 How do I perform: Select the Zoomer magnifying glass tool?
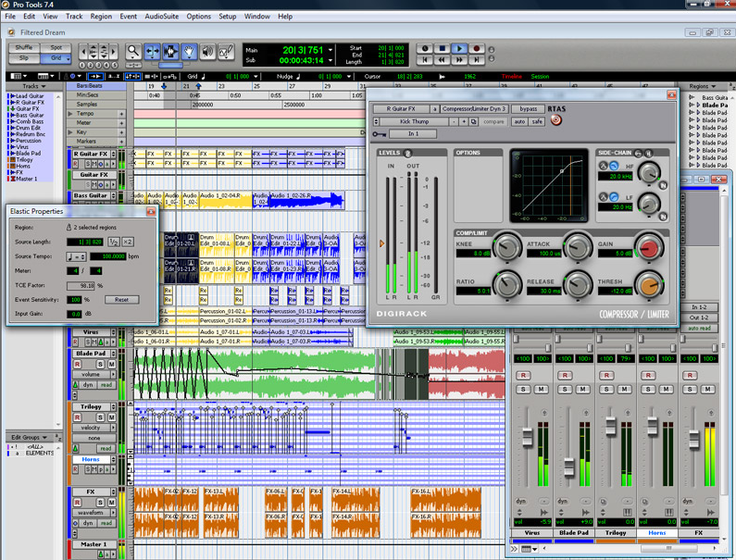pyautogui.click(x=134, y=52)
